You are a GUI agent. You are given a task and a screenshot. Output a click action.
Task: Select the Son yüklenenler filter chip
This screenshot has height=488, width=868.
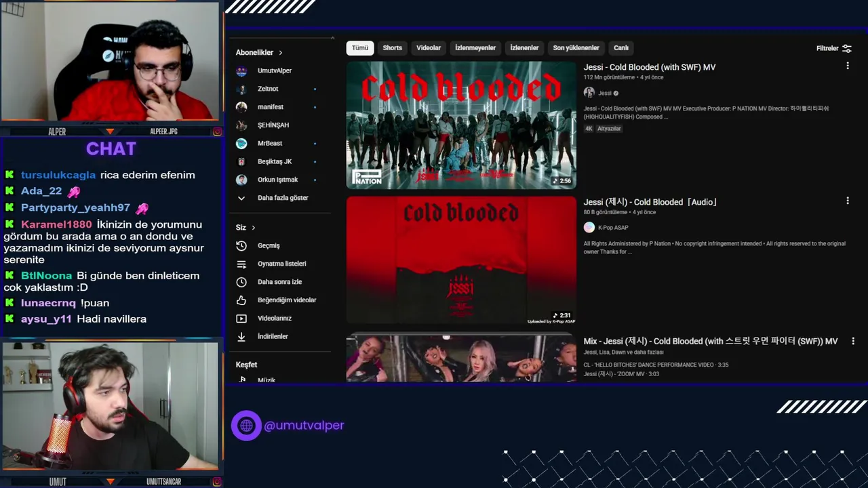click(576, 48)
